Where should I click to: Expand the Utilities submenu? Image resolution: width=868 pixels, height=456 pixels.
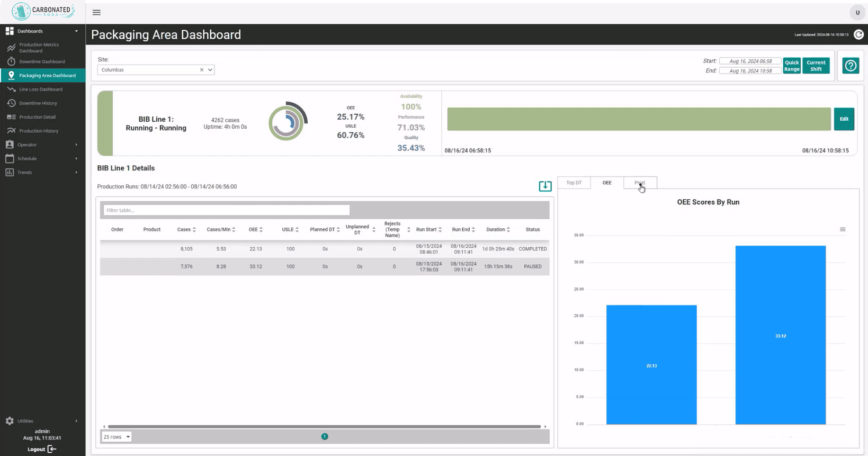[76, 421]
